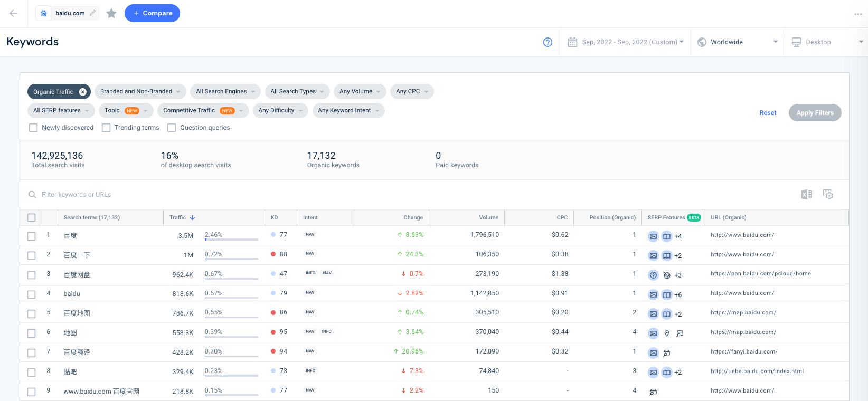Open the Sep 2022 date range picker
The height and width of the screenshot is (401, 868).
pyautogui.click(x=626, y=42)
